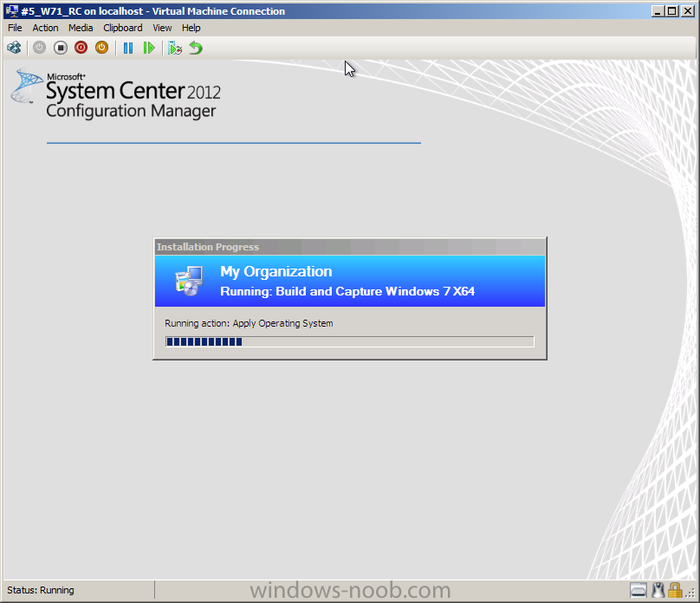Click the keyboard status bar icon

pyautogui.click(x=638, y=591)
